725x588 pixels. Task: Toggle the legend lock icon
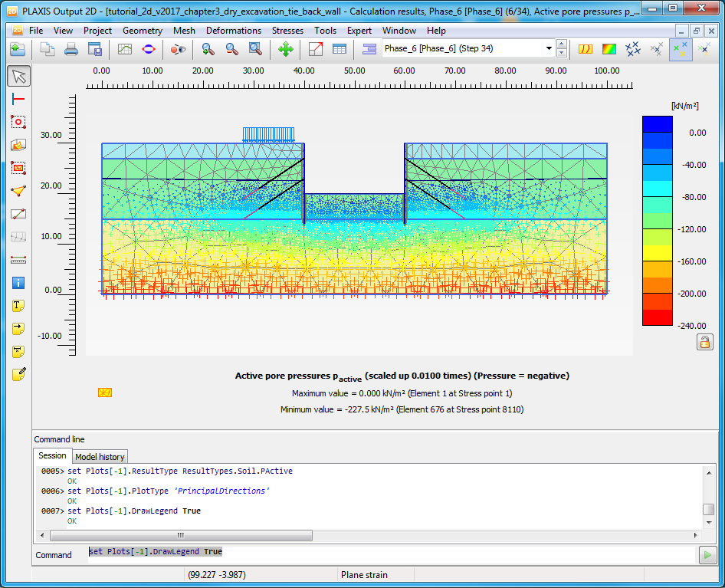(x=705, y=342)
